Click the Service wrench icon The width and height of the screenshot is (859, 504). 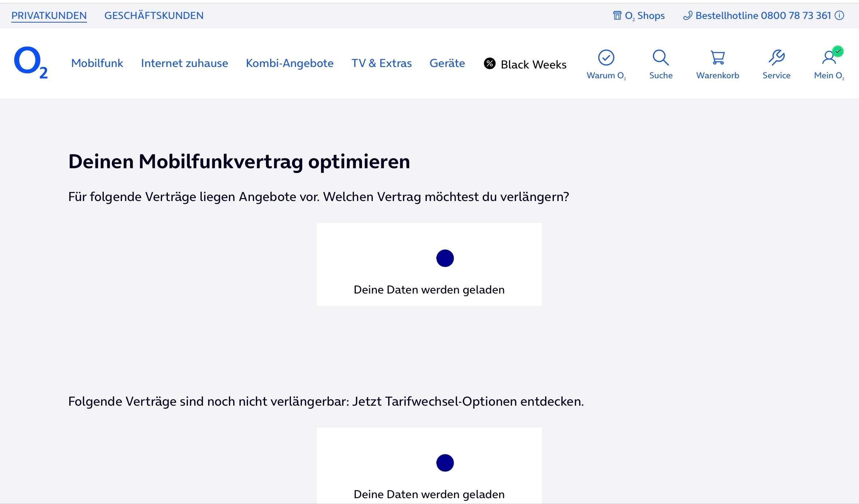[x=776, y=58]
